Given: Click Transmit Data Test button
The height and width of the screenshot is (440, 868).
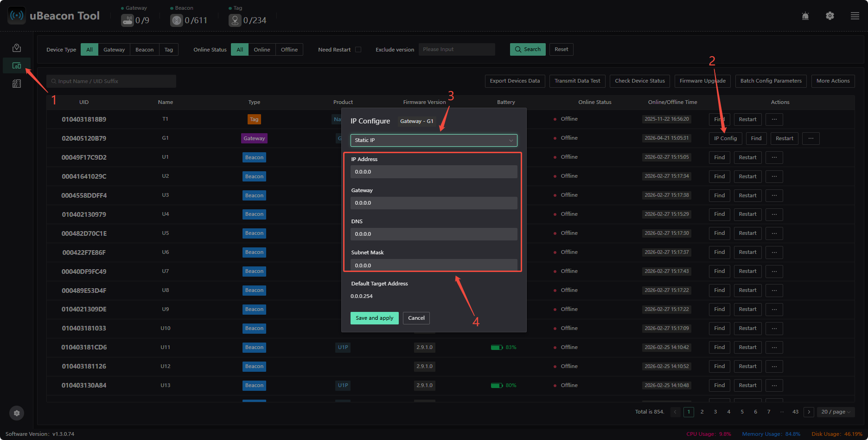Looking at the screenshot, I should tap(577, 81).
